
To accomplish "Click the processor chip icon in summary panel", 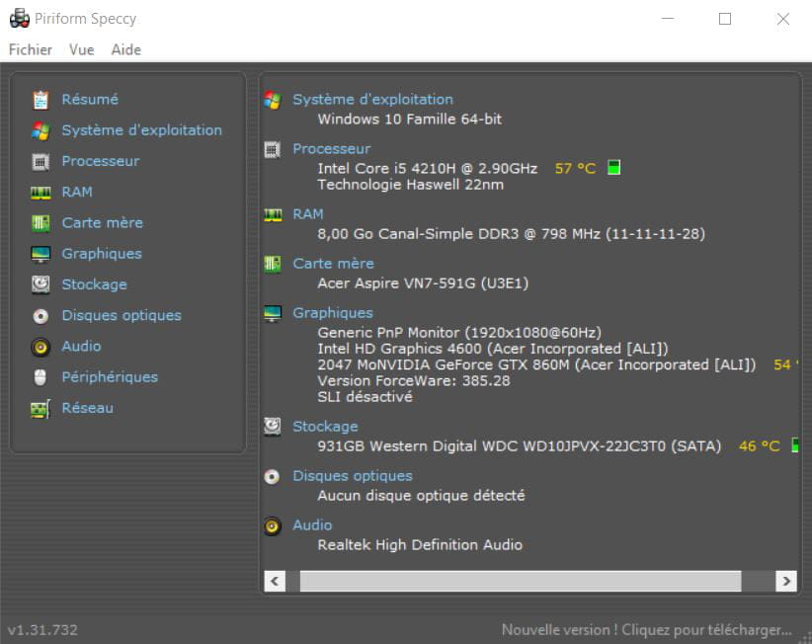I will pyautogui.click(x=273, y=149).
